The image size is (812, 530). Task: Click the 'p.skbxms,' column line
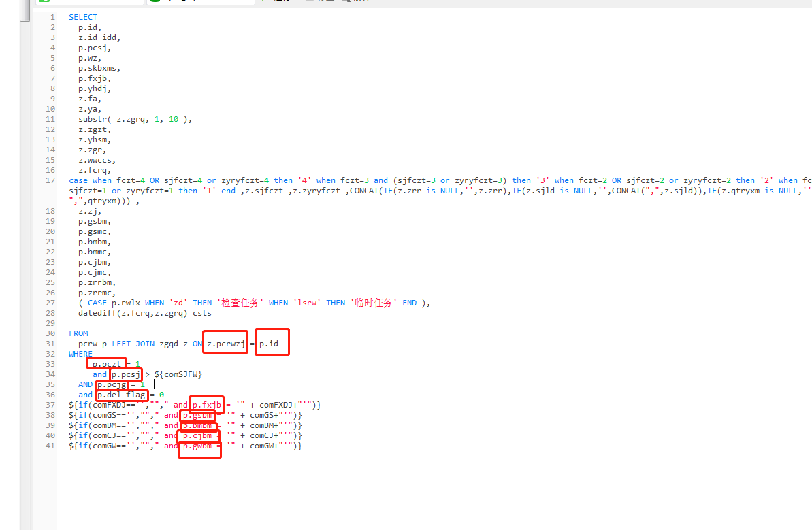(99, 68)
